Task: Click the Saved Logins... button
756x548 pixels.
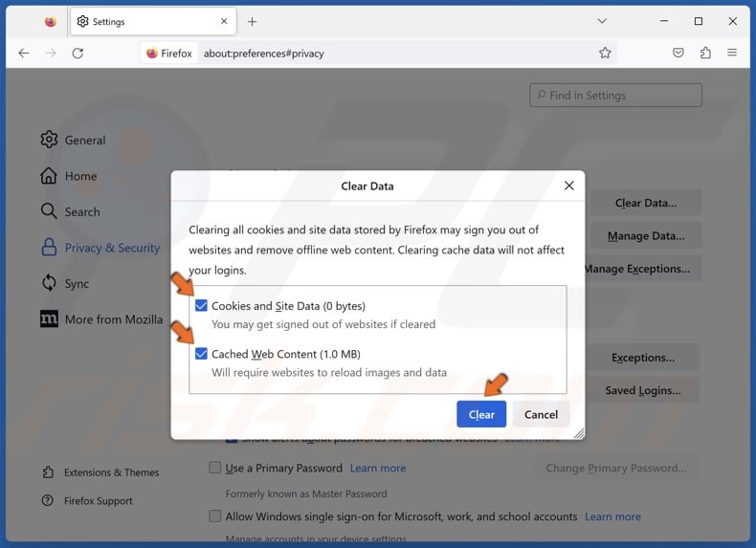Action: pyautogui.click(x=643, y=390)
